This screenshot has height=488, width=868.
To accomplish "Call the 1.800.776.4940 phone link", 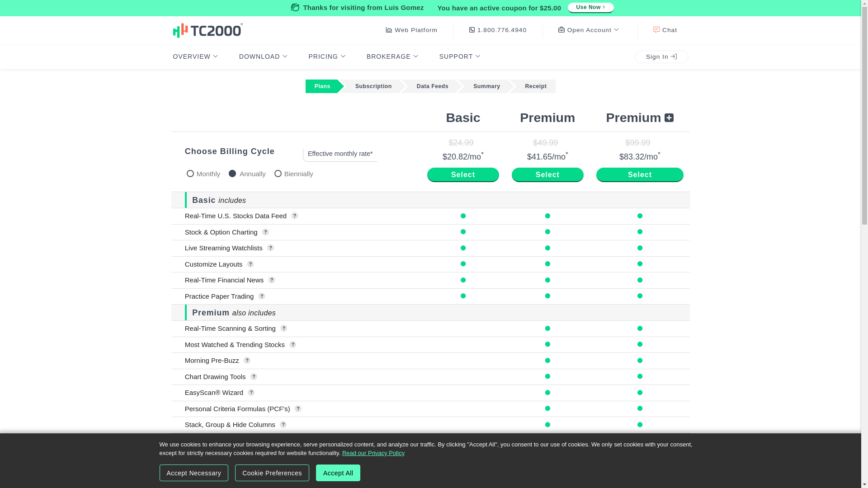I will (x=498, y=30).
